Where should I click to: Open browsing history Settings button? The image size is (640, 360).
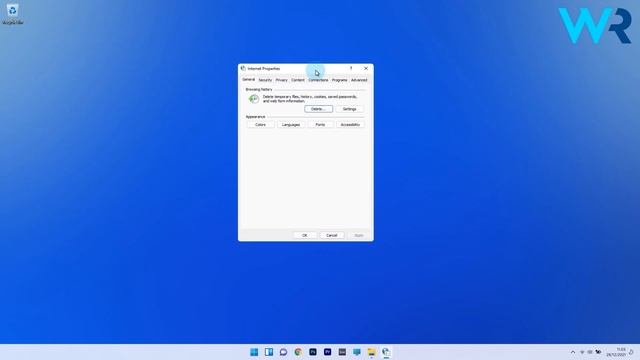[x=349, y=109]
